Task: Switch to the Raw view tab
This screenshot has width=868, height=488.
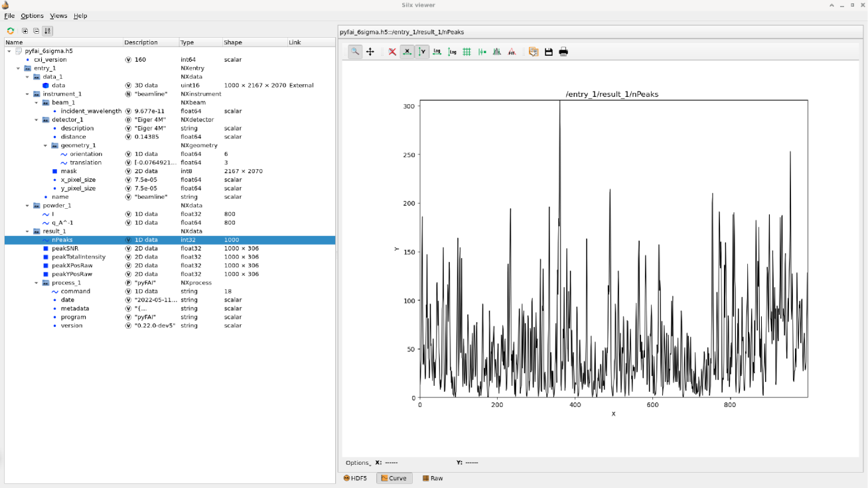Action: click(x=433, y=478)
